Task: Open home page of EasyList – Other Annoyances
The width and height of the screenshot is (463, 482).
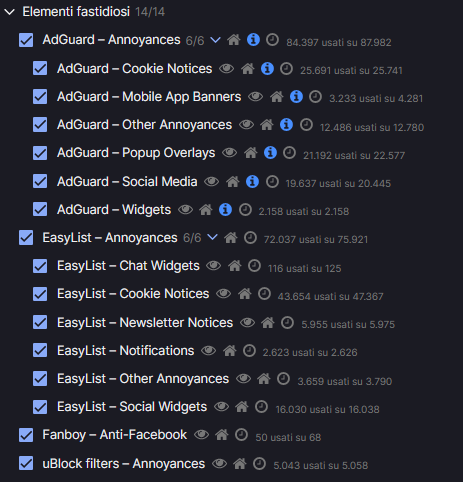Action: click(x=264, y=379)
